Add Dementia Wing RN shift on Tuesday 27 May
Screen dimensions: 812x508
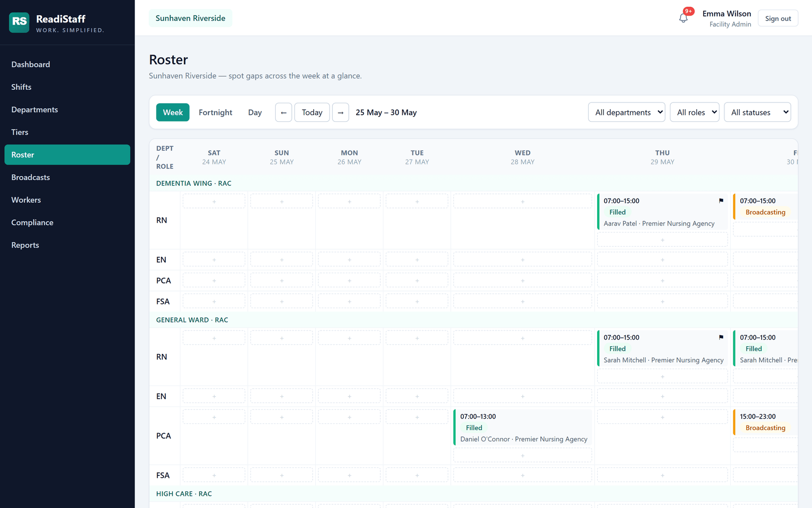tap(417, 201)
